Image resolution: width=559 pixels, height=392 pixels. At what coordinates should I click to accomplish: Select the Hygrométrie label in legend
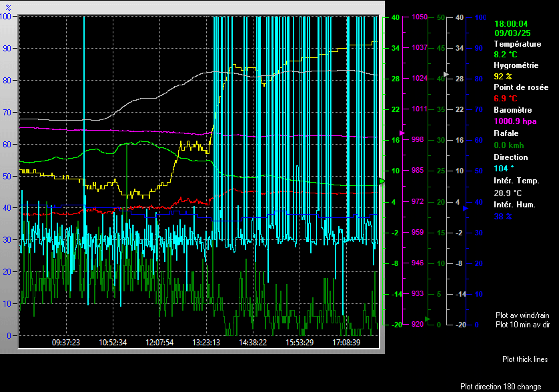tap(516, 65)
